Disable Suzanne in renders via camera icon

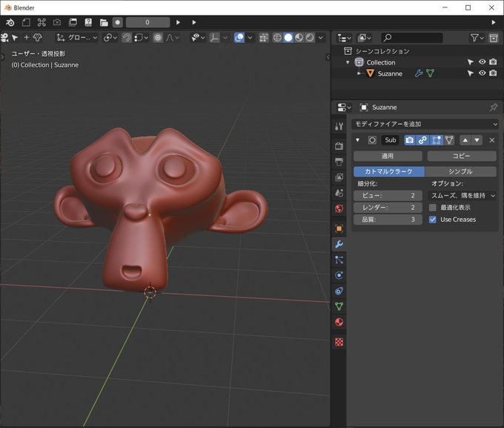tap(493, 73)
